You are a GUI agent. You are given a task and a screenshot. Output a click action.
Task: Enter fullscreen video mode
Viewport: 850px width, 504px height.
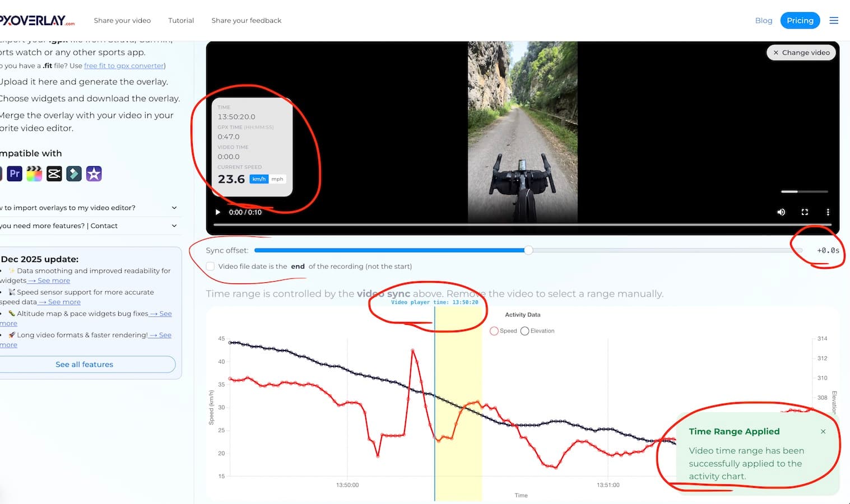point(805,212)
